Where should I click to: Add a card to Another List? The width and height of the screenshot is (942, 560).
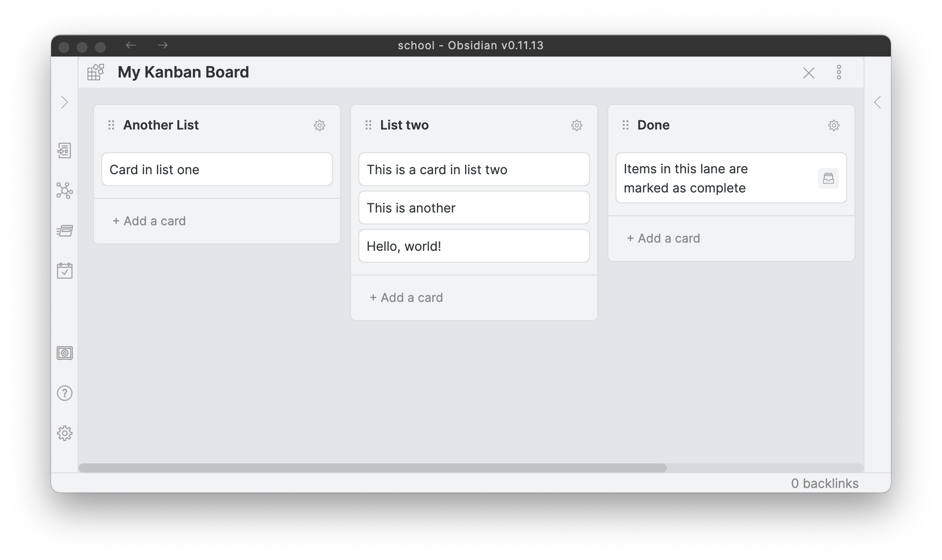tap(149, 221)
